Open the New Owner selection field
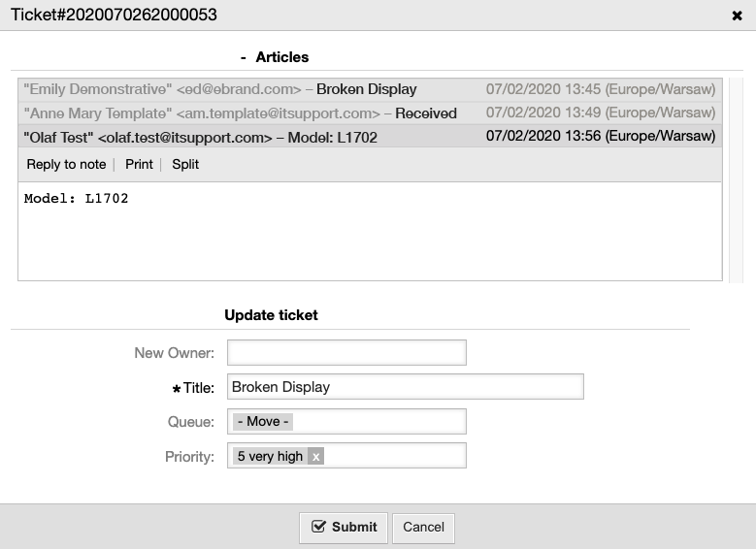This screenshot has height=549, width=756. 346,352
